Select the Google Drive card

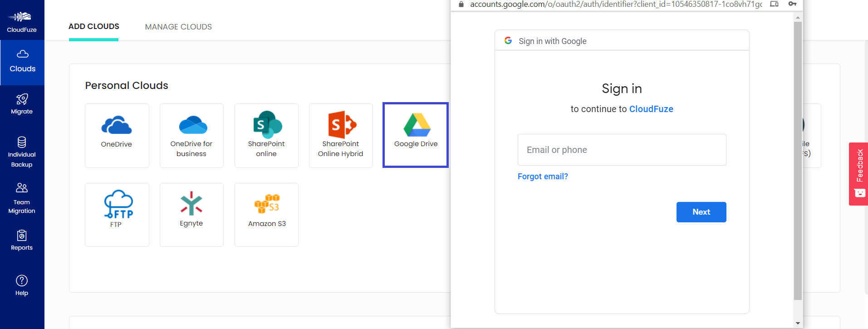[x=416, y=135]
